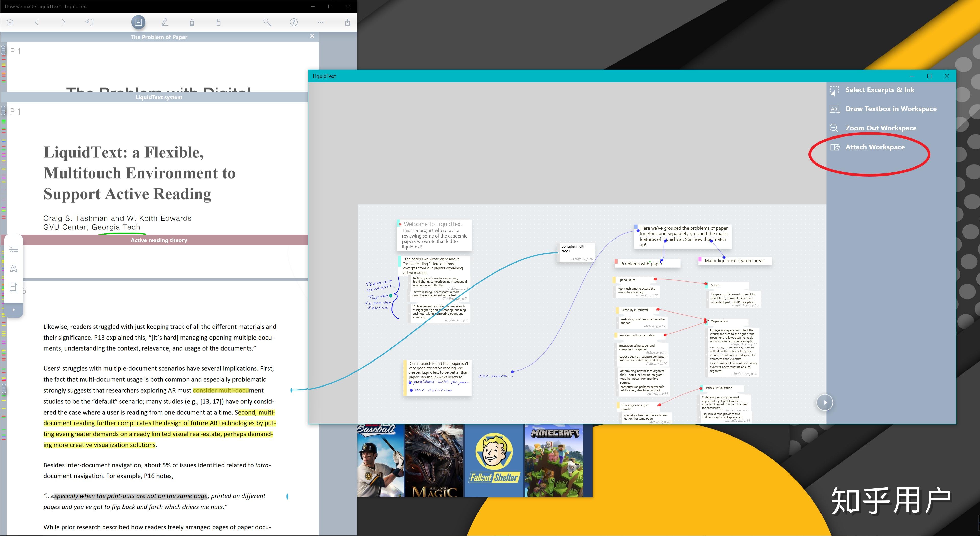Open the share export icon
Screen dimensions: 980x536
pyautogui.click(x=347, y=22)
